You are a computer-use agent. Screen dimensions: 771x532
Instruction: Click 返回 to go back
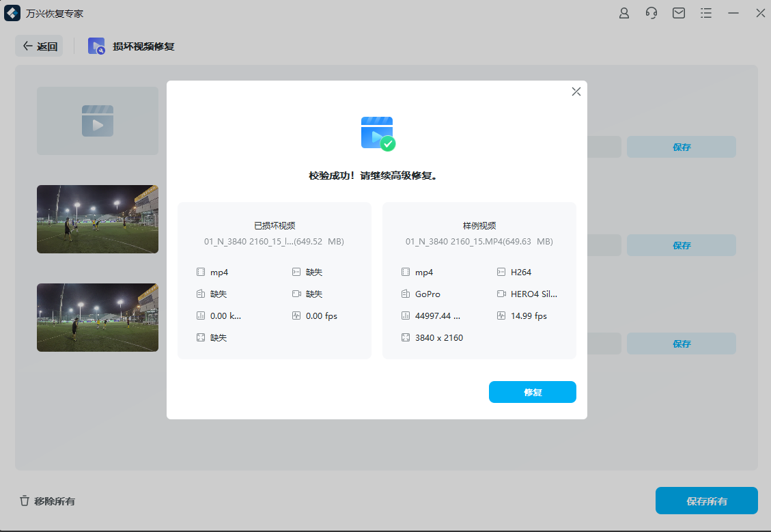coord(39,46)
